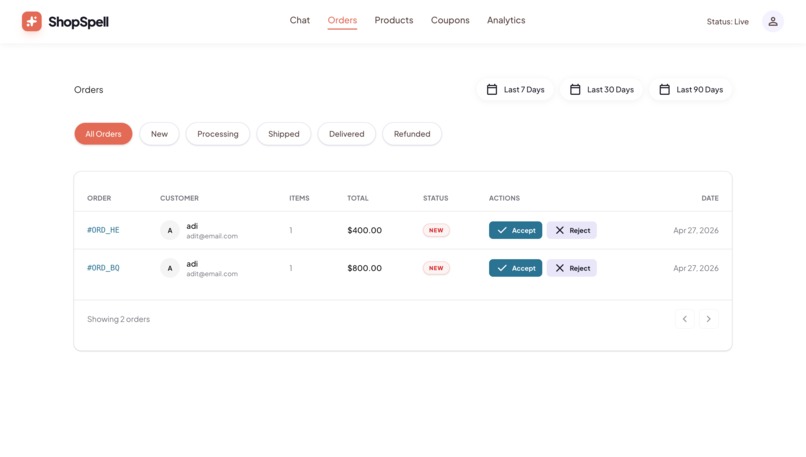The width and height of the screenshot is (806, 457).
Task: Open the Products tab
Action: [394, 20]
